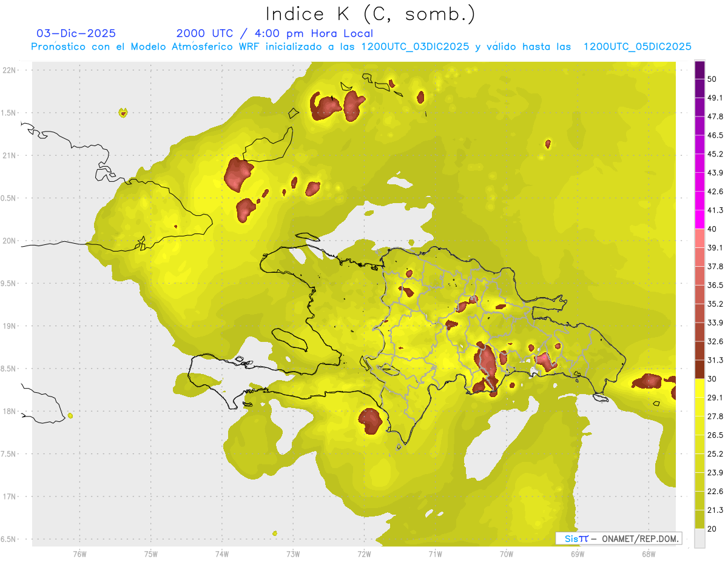Click the WRF model forecast subtitle line
728x562 pixels.
[361, 47]
